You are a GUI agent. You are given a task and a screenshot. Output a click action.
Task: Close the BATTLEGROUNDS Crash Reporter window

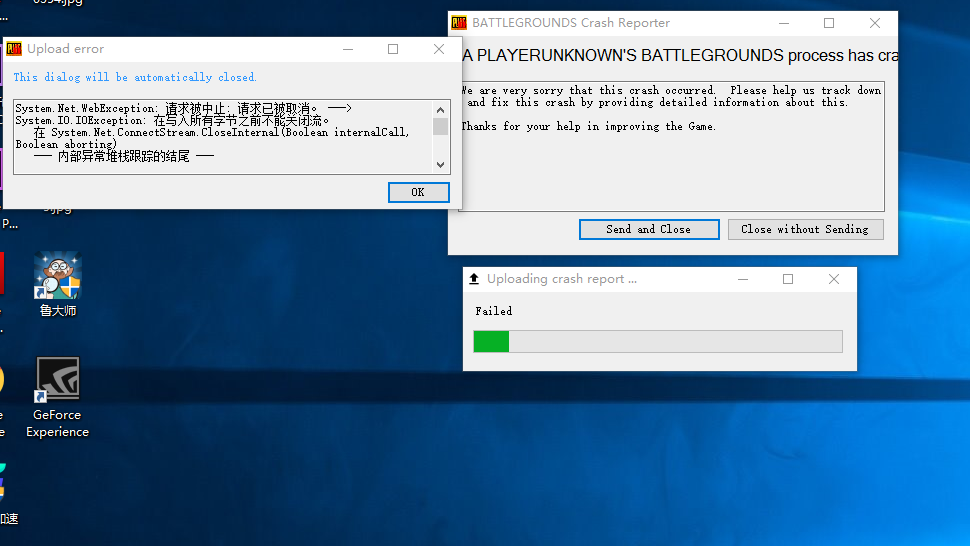click(x=875, y=23)
